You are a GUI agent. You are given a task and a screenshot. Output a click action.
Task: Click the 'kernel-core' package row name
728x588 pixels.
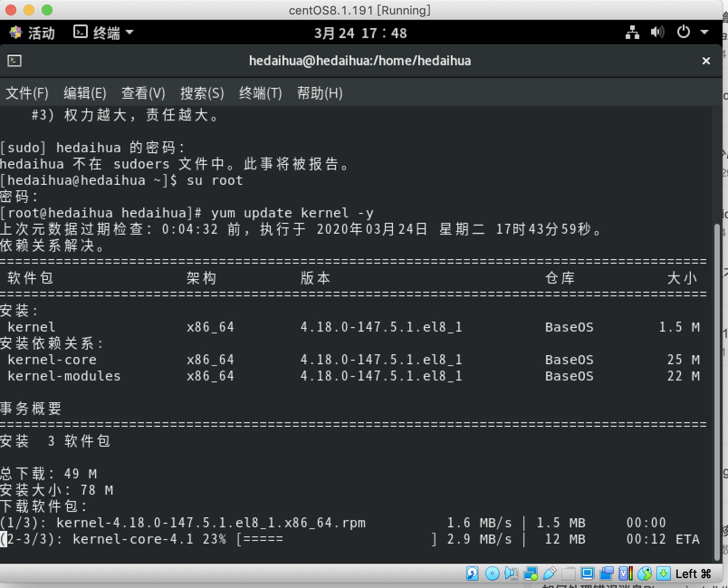click(x=52, y=360)
